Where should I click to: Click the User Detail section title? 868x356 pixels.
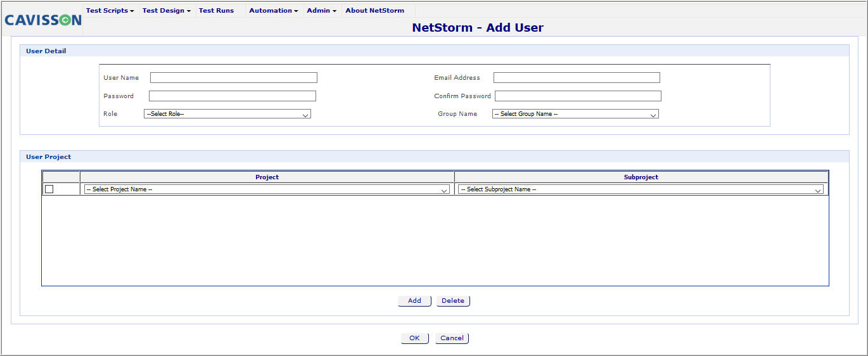point(46,51)
